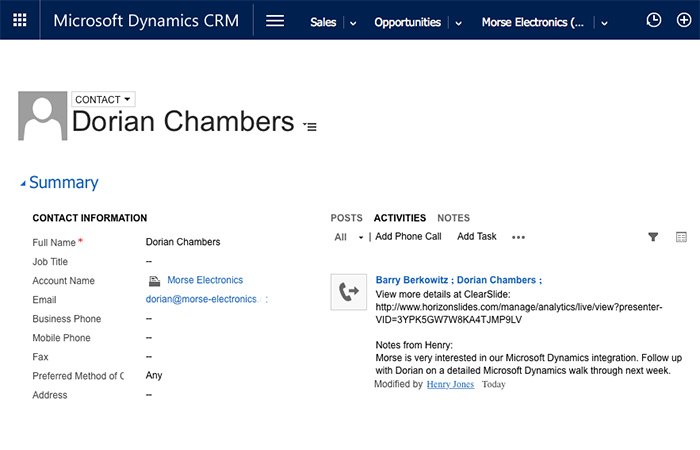Open the All activities filter dropdown
Image resolution: width=700 pixels, height=450 pixels.
click(x=349, y=237)
